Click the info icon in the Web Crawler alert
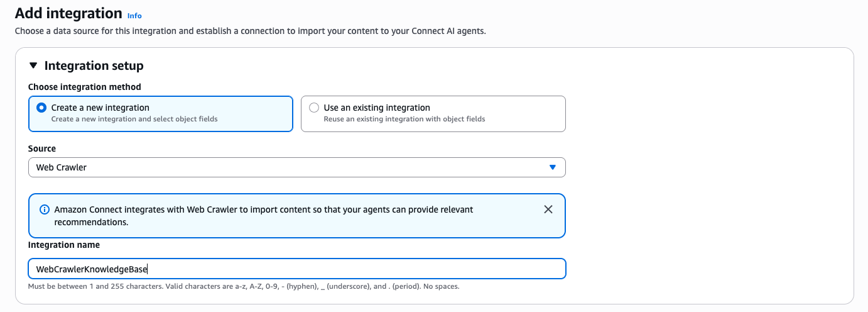This screenshot has height=312, width=868. click(45, 209)
